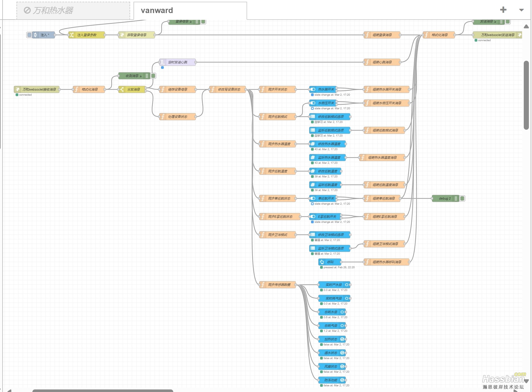Click the check icon on 加热状态 node
This screenshot has height=392, width=532.
point(342,339)
